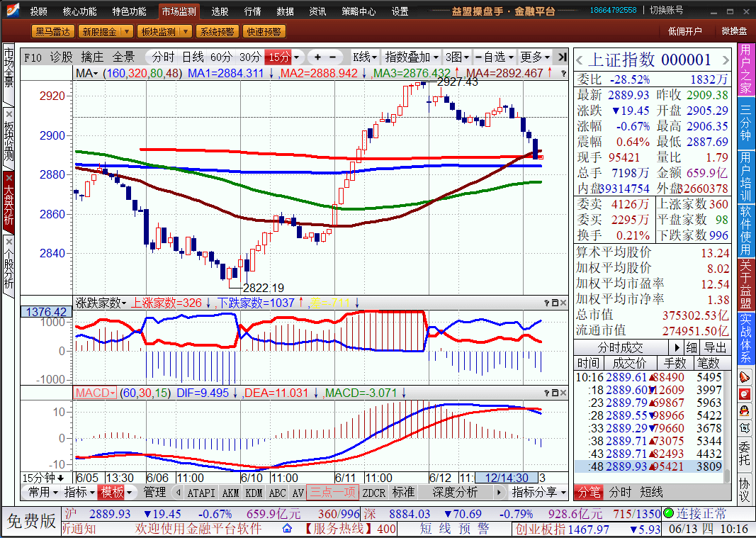756x538 pixels.
Task: Click the screenshot capture sidebar icon
Action: [745, 428]
